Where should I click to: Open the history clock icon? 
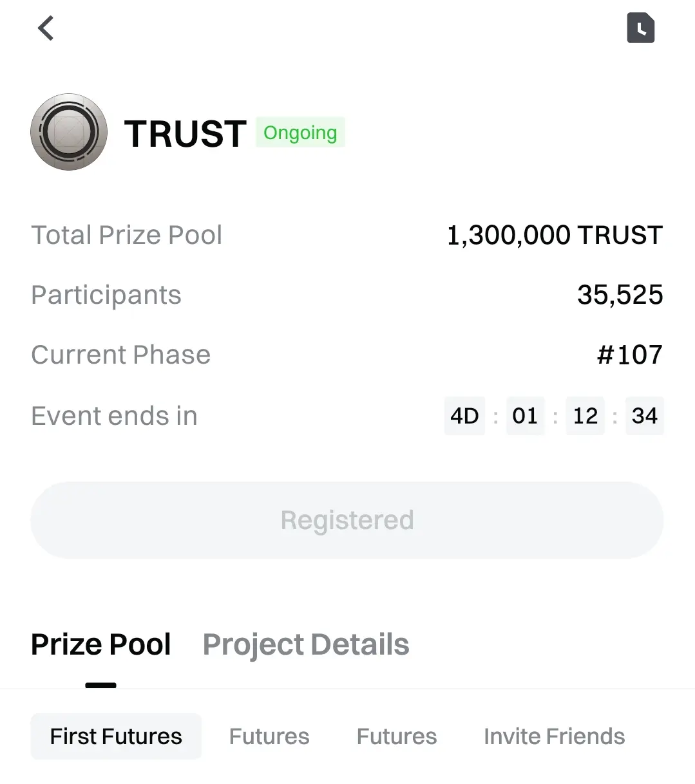[x=640, y=28]
